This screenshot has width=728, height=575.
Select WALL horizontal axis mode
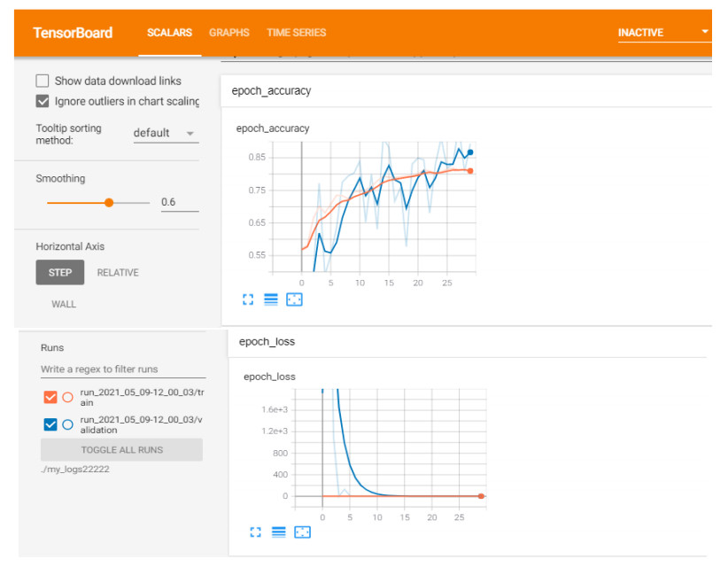(x=64, y=304)
